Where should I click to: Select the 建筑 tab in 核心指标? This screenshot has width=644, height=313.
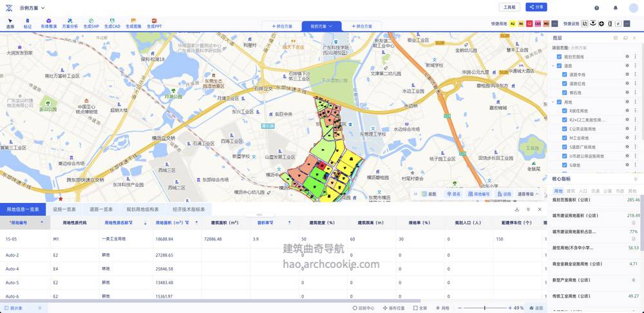coord(571,191)
